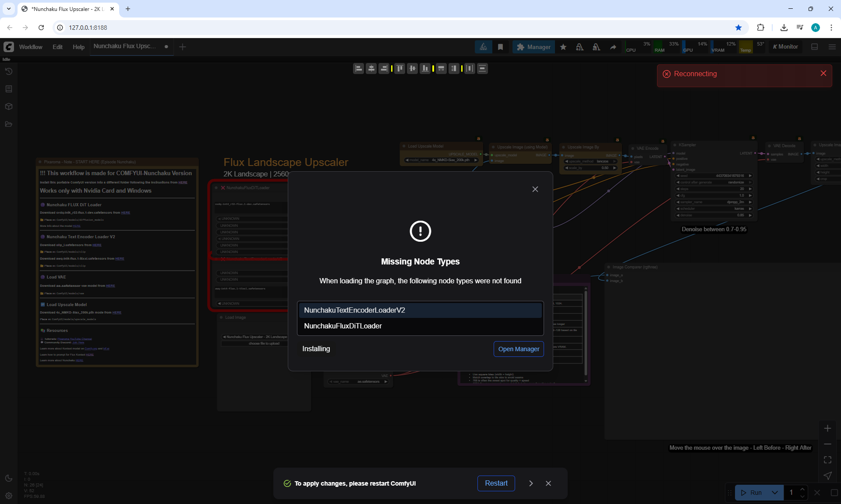Click the align left edges icon
841x504 pixels.
coord(358,68)
